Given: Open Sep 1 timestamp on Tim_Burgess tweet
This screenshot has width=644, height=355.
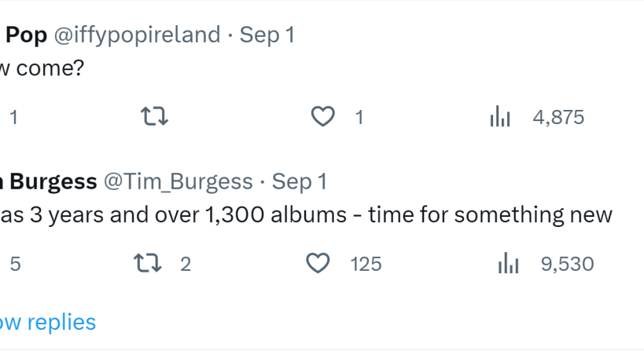Looking at the screenshot, I should click(300, 181).
